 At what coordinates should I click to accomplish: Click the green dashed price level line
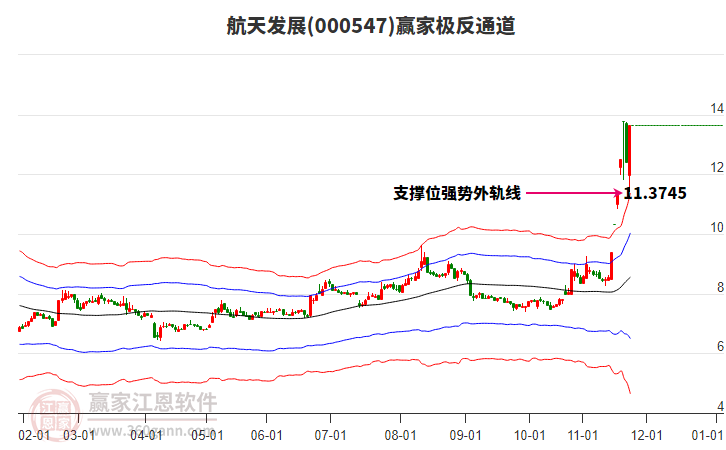(x=677, y=125)
